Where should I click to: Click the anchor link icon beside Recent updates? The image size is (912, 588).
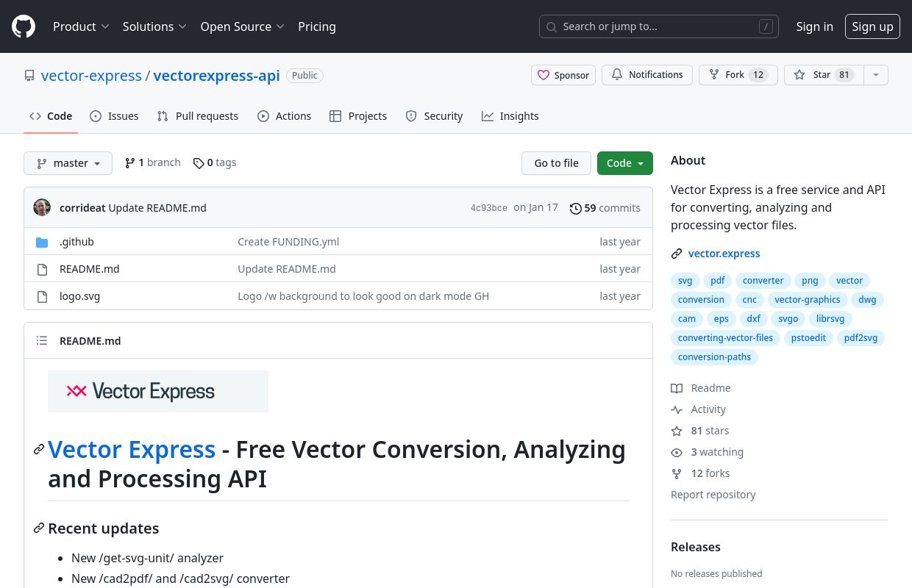(39, 528)
